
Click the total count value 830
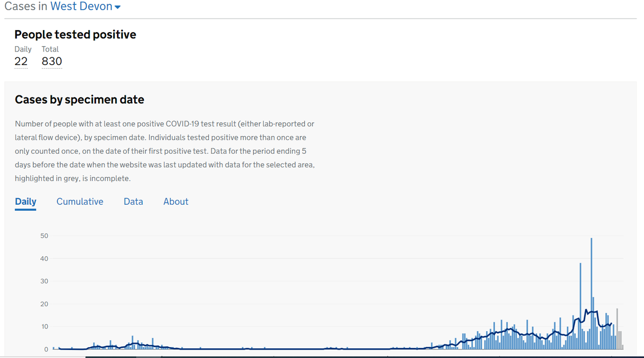click(x=52, y=62)
